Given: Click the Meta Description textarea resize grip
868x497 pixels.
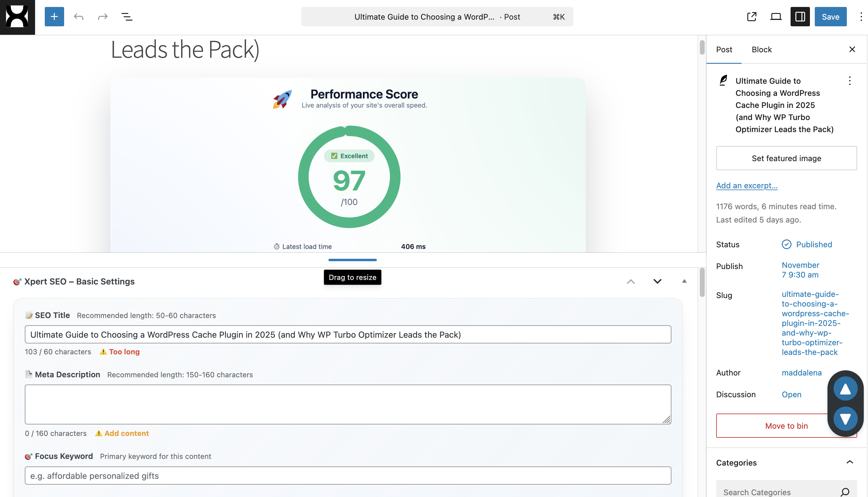Looking at the screenshot, I should coord(667,420).
